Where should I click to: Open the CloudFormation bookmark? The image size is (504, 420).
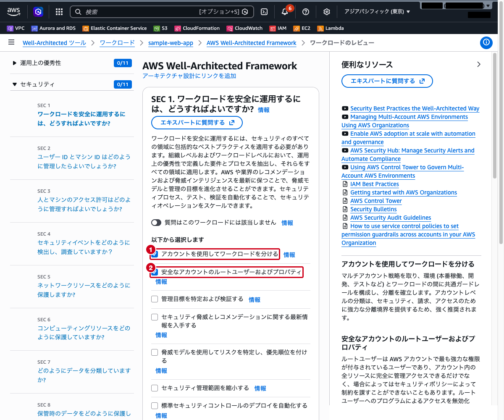[x=197, y=29]
